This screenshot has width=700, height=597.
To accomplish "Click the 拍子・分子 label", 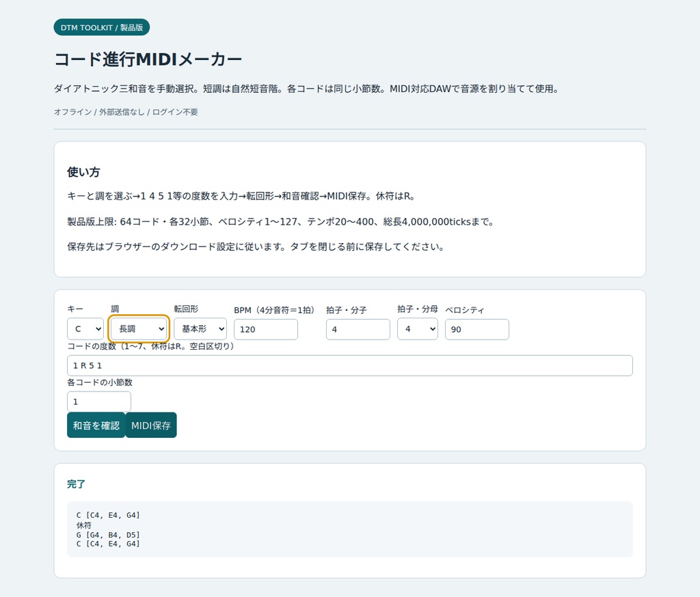I will 347,310.
